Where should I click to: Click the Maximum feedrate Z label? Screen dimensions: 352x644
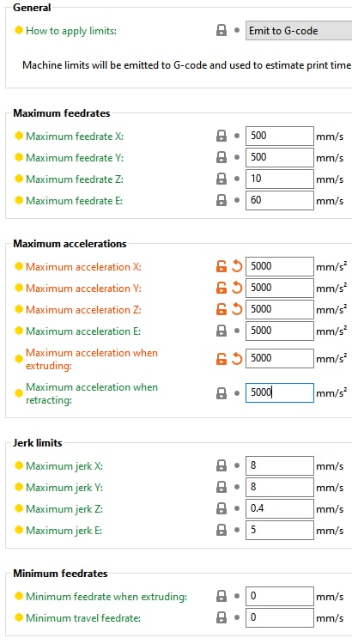click(75, 179)
